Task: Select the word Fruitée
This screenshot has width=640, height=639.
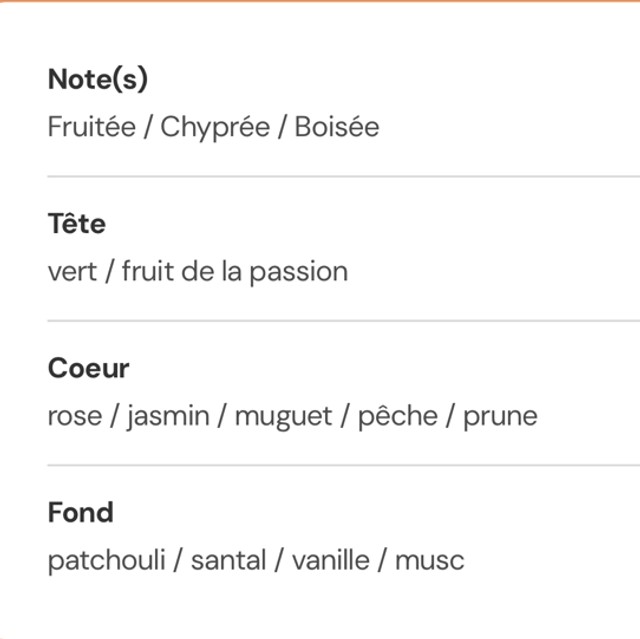Action: (x=90, y=128)
